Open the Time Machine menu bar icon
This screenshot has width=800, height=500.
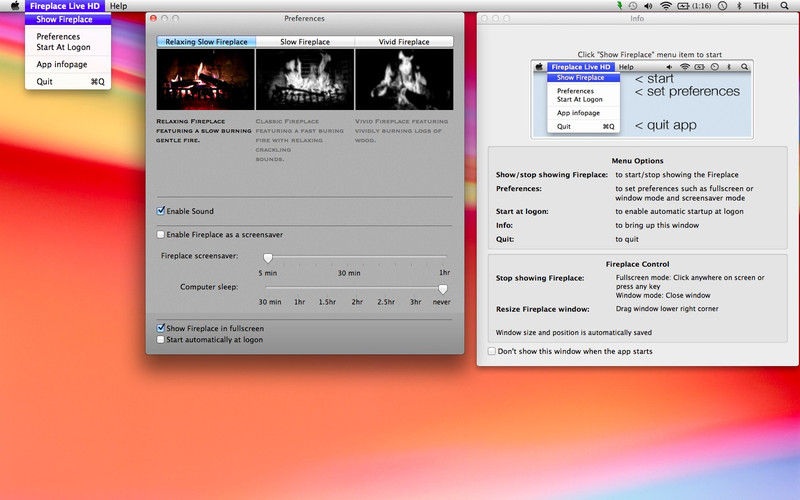[x=633, y=6]
